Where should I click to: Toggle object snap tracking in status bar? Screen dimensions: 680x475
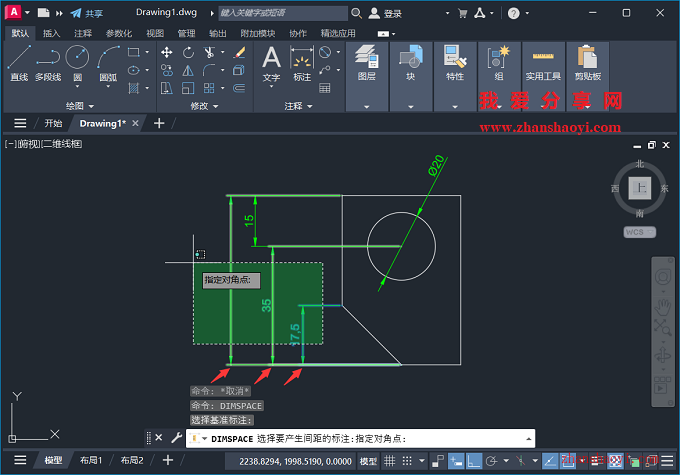click(550, 461)
